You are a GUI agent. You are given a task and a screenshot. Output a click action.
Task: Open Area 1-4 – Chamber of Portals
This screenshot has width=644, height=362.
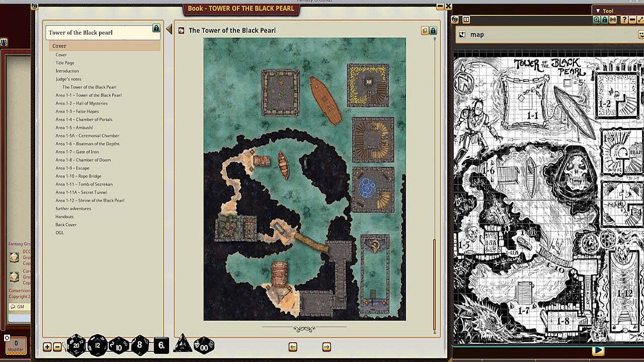[84, 119]
